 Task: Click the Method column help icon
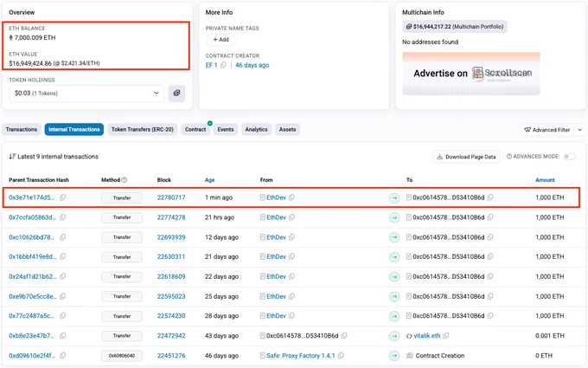[125, 180]
